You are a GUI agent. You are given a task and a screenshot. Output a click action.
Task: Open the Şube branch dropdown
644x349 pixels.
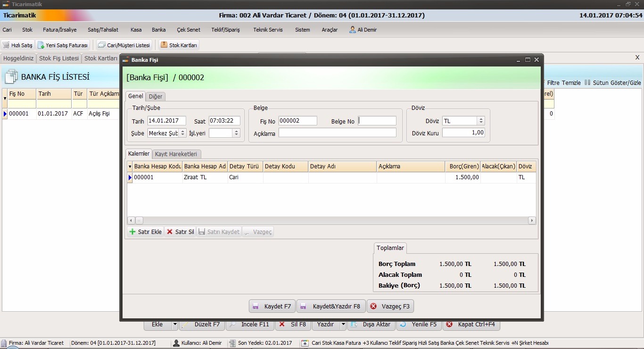pyautogui.click(x=183, y=133)
